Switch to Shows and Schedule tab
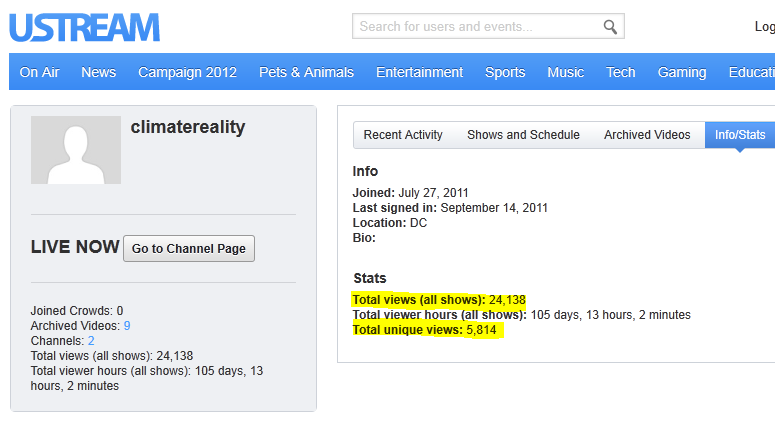This screenshot has height=425, width=775. click(x=523, y=135)
